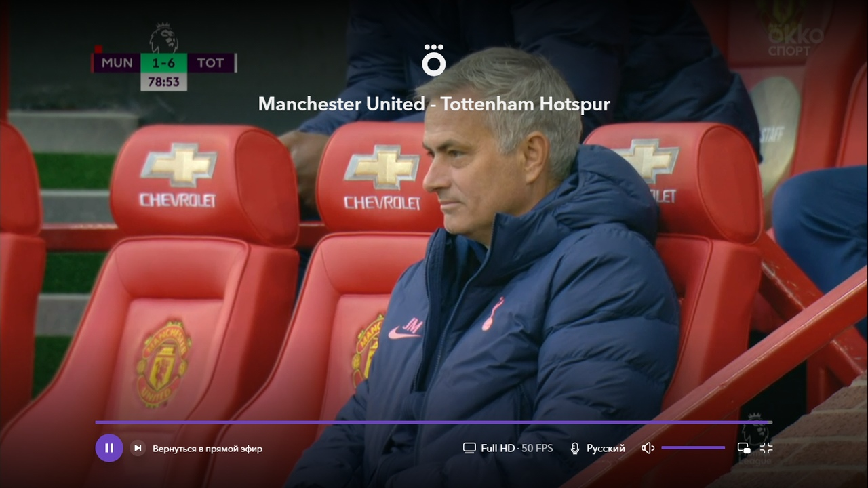The width and height of the screenshot is (868, 488).
Task: Pause the match playback
Action: 109,448
